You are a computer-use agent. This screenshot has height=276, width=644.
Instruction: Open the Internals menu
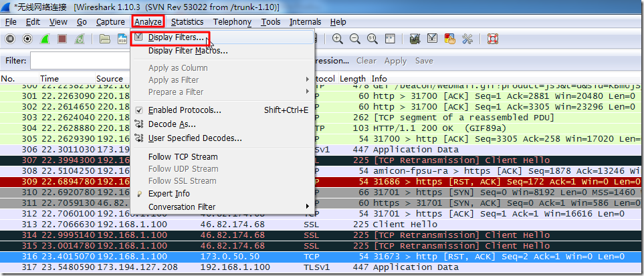click(x=305, y=22)
